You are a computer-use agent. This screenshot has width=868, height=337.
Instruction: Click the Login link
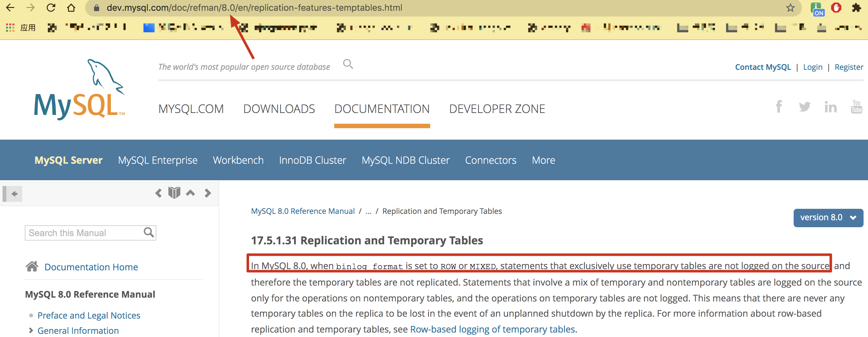[x=812, y=67]
